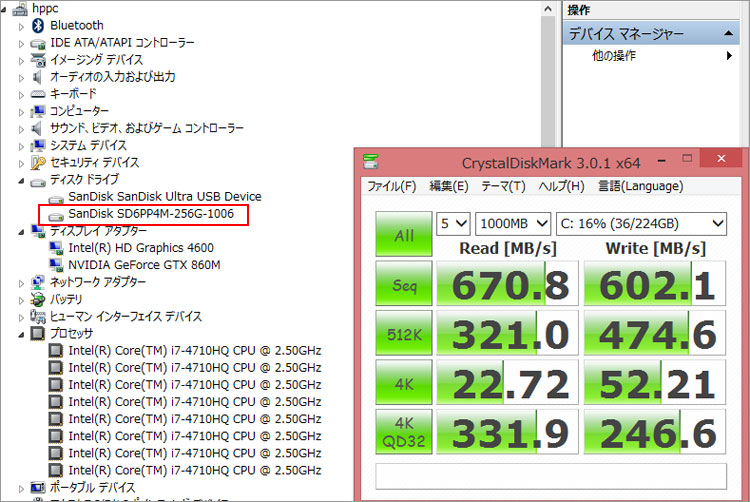Click the Bluetooth device icon

[38, 26]
